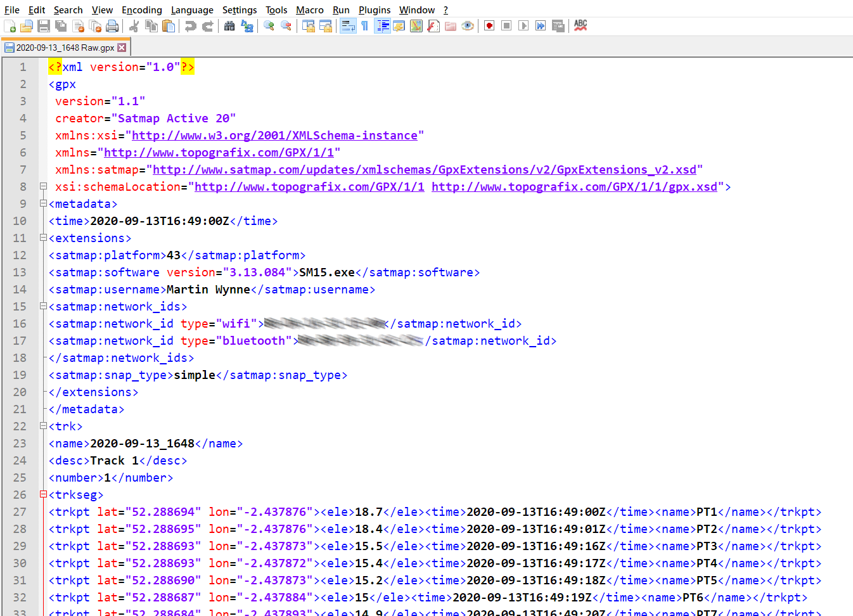Viewport: 853px width, 616px height.
Task: Open the Edit menu
Action: click(37, 10)
